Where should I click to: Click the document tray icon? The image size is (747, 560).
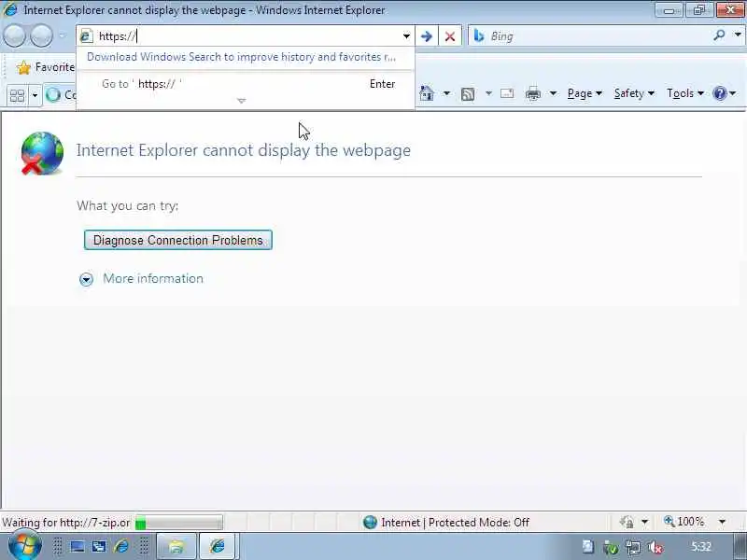588,547
